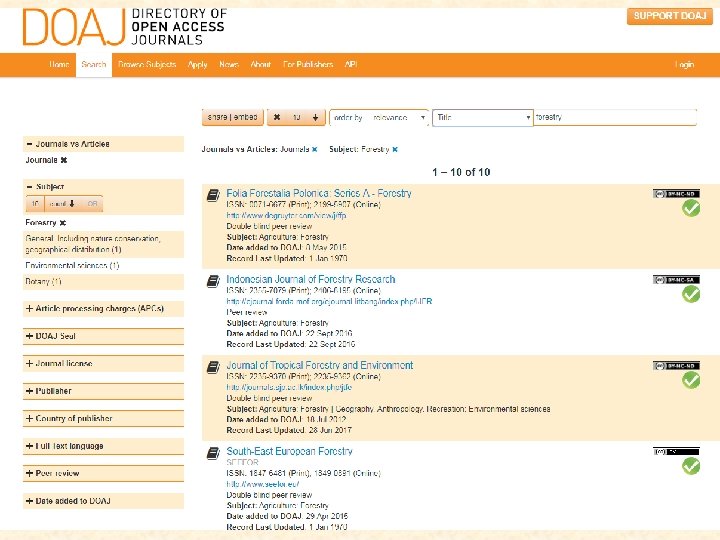Click the green tick for South-East European Forestry
Viewport: 720px width, 540px height.
691,466
